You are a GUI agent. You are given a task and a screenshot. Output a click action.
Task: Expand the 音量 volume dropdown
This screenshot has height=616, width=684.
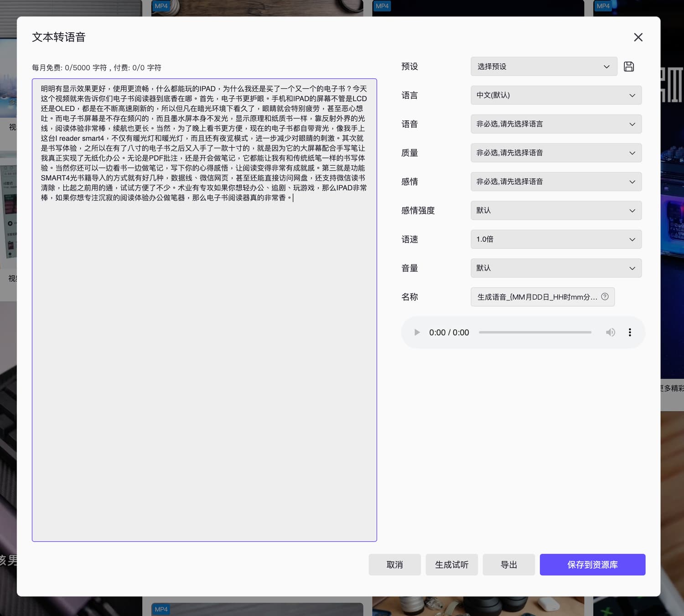pos(556,268)
